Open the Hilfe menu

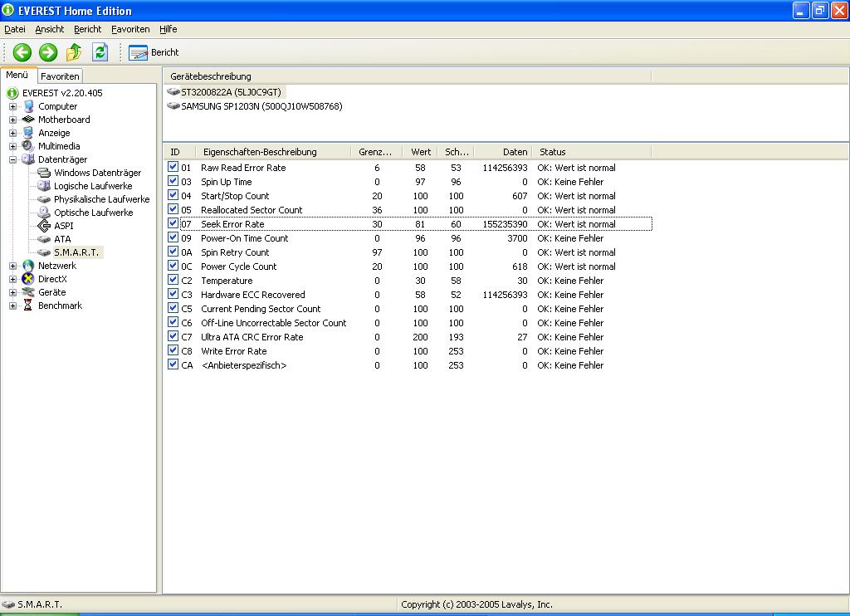[168, 29]
